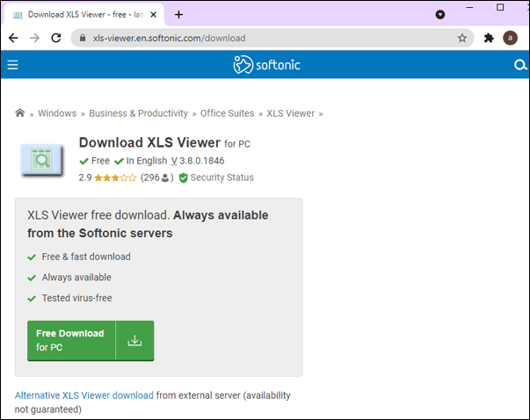This screenshot has height=420, width=530.
Task: Click the address bar URL field
Action: [272, 38]
